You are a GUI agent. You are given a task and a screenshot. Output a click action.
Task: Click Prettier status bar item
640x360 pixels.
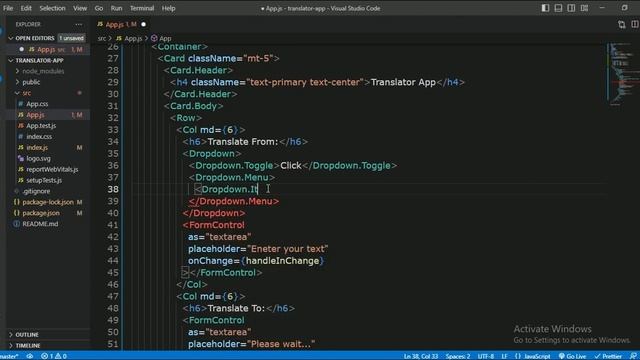coord(608,356)
